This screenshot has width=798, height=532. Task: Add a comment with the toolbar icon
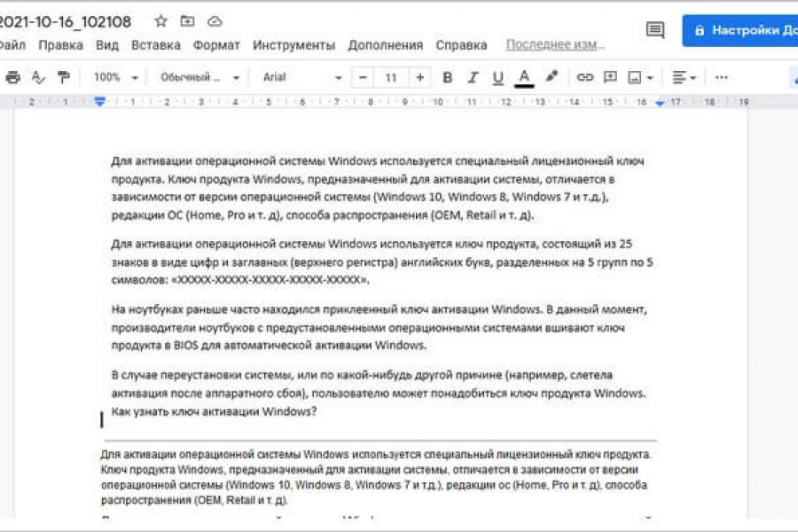(610, 77)
